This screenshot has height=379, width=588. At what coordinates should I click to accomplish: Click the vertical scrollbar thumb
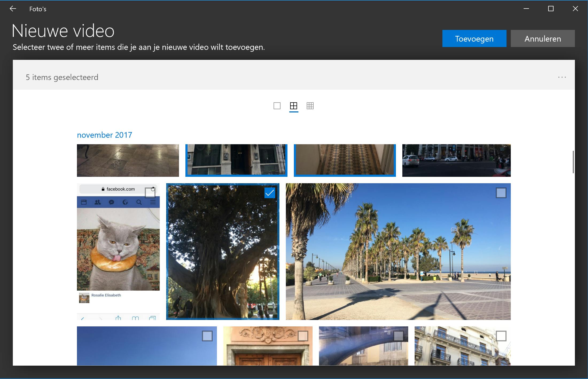[573, 162]
